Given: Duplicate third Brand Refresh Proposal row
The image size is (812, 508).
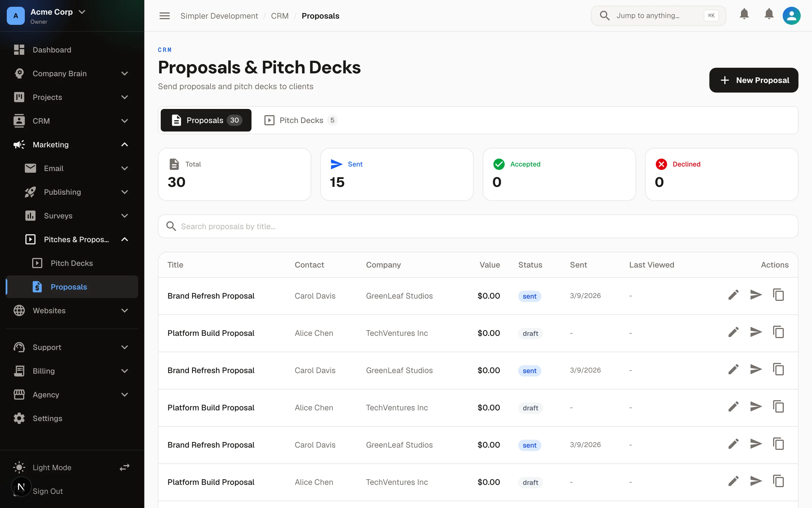Looking at the screenshot, I should (778, 444).
